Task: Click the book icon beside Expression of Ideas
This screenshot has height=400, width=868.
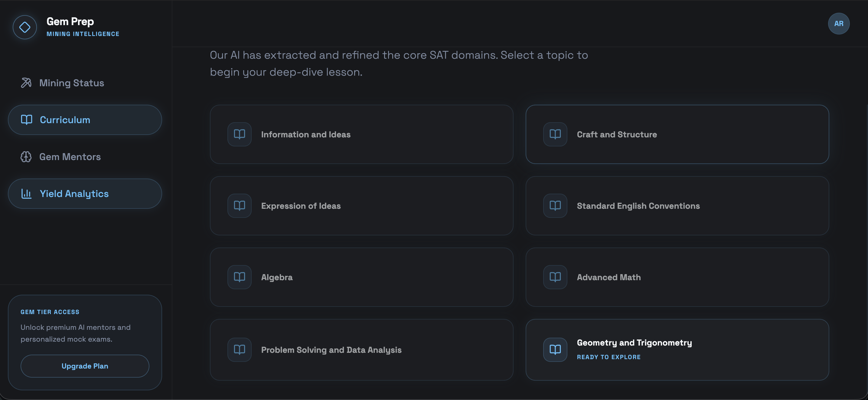Action: point(239,205)
